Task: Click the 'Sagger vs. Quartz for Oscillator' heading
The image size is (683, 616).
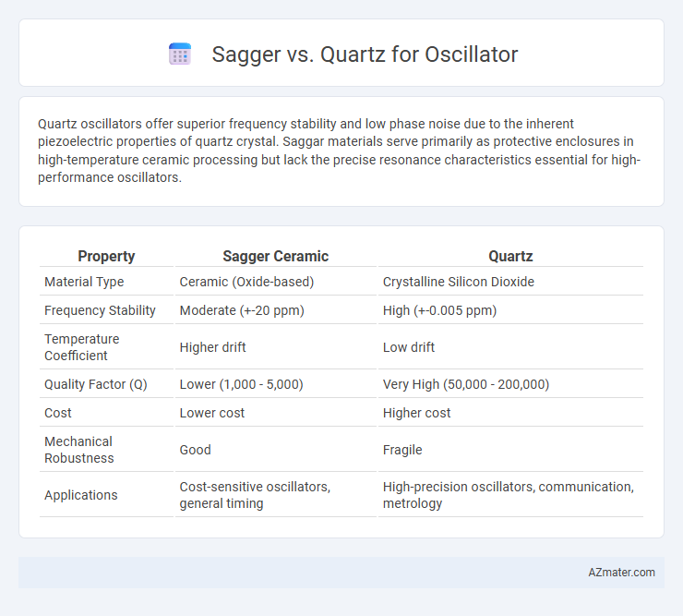Action: click(x=365, y=54)
